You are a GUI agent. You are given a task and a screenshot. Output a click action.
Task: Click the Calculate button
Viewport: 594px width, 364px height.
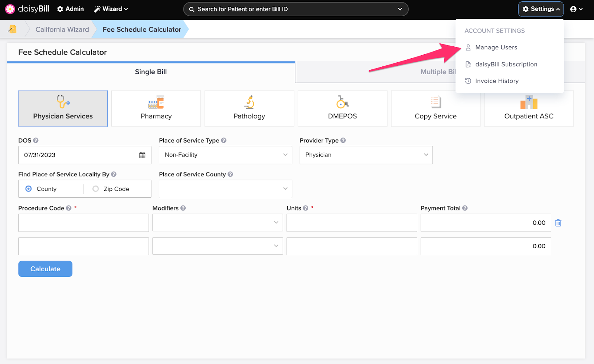(45, 269)
